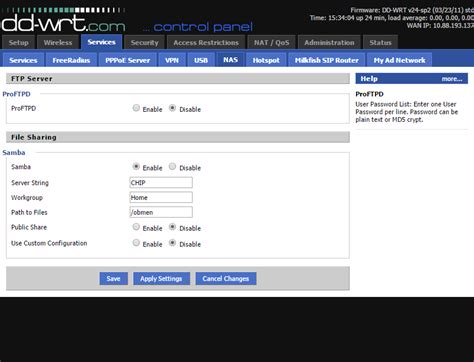This screenshot has width=474, height=362.
Task: Enable the Public Share option
Action: pyautogui.click(x=136, y=227)
